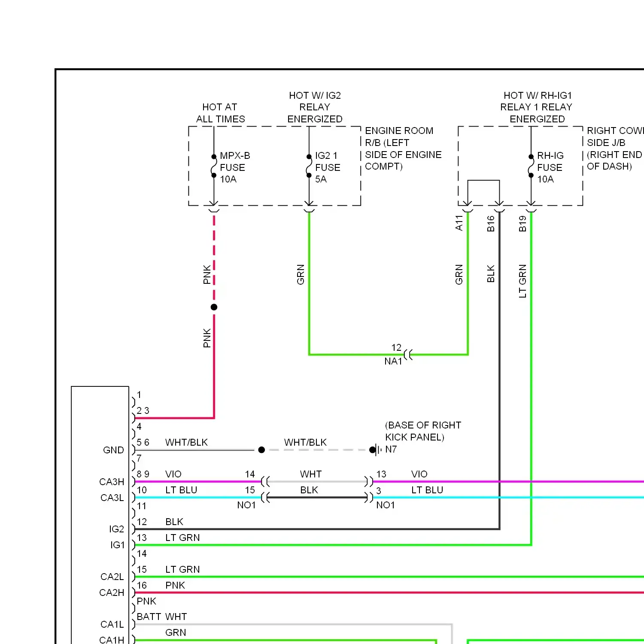Click the WHT label between NO1 connectors
The image size is (644, 644).
click(311, 474)
